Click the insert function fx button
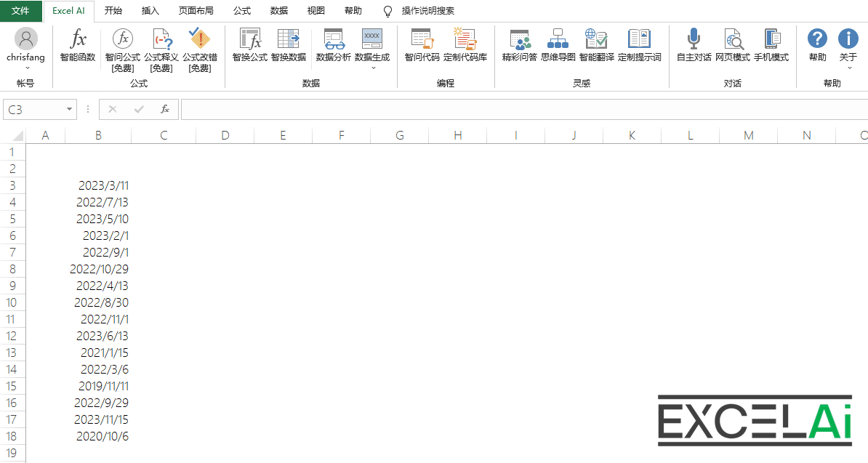 click(x=165, y=109)
